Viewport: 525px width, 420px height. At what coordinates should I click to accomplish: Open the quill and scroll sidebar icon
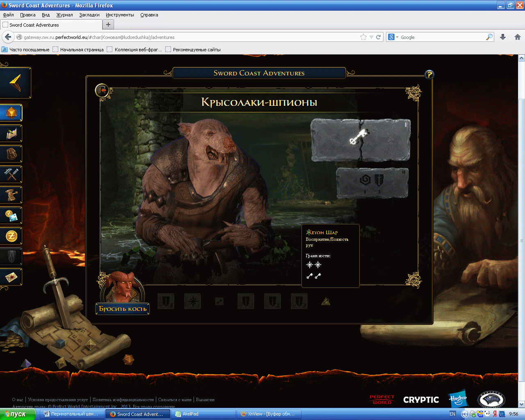tap(11, 133)
